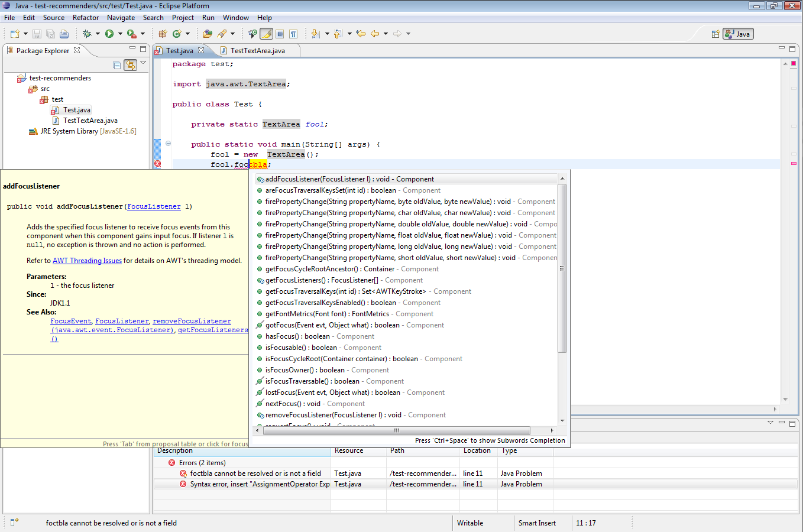Open dropdown beside External Tools icon

coord(143,34)
